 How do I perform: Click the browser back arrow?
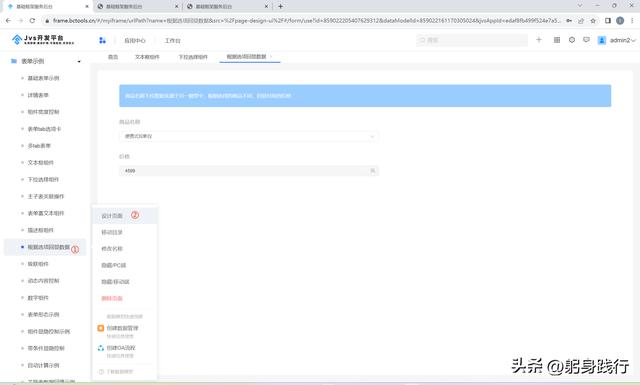pyautogui.click(x=8, y=20)
